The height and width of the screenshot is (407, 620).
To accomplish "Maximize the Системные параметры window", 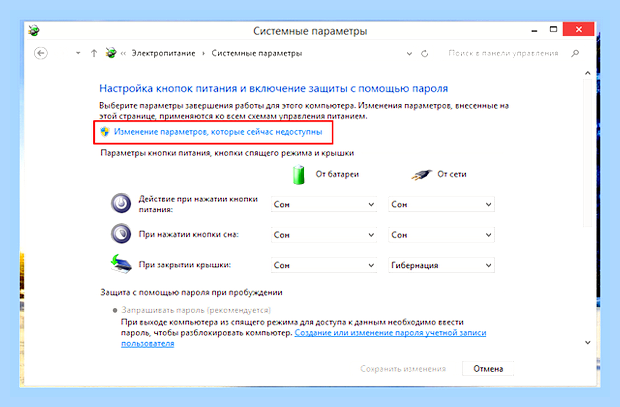I will (553, 30).
